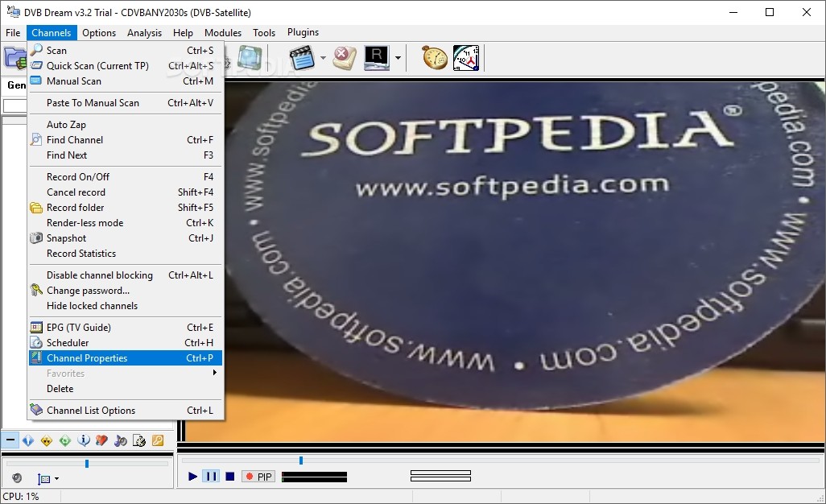This screenshot has width=826, height=504.
Task: Expand the dropdown arrow next to the R monitor icon
Action: pyautogui.click(x=398, y=58)
